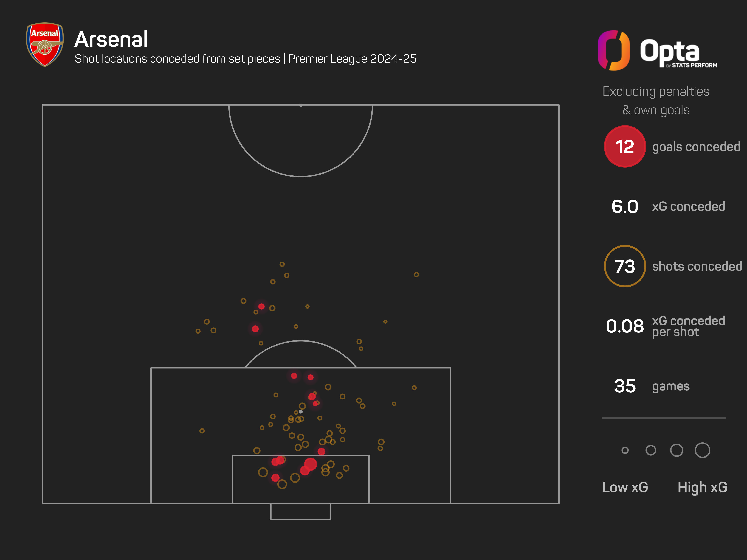The height and width of the screenshot is (560, 747).
Task: Click the High xG legend label
Action: pos(702,487)
